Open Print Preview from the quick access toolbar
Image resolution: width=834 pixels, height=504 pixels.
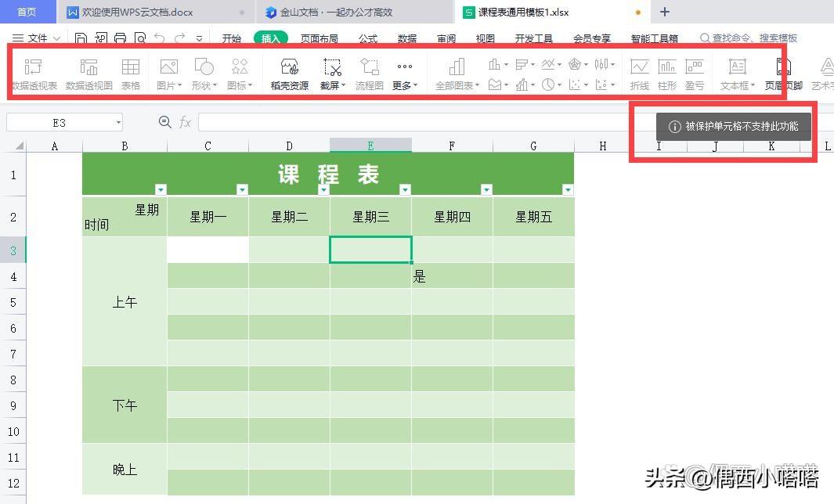tap(140, 38)
